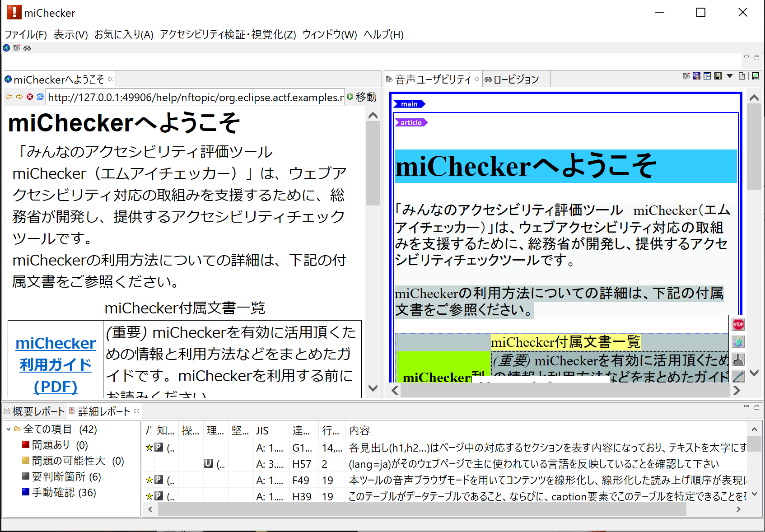Screen dimensions: 765x532
Task: Generate the HTML report via the HTML checkmark icon
Action: click(x=756, y=77)
